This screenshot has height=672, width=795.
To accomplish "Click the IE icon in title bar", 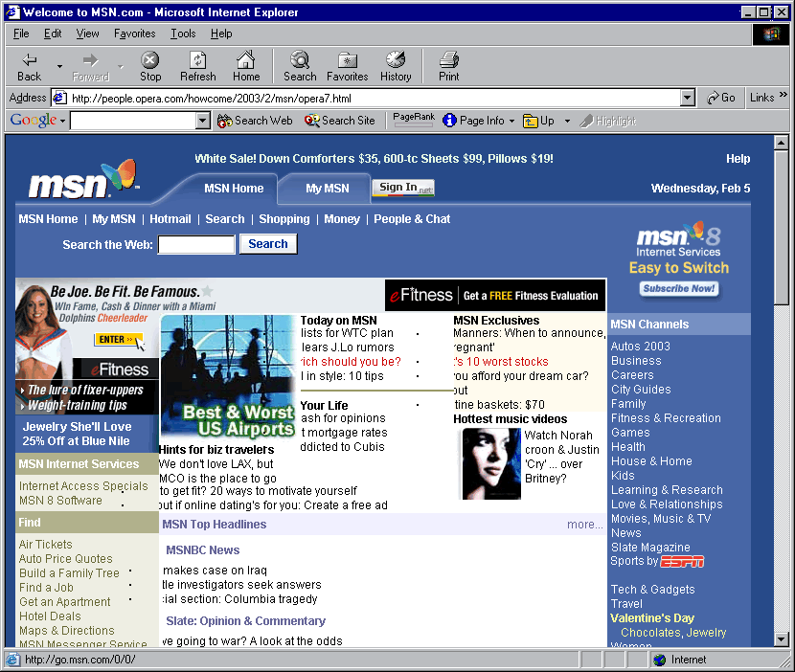I will pos(12,11).
